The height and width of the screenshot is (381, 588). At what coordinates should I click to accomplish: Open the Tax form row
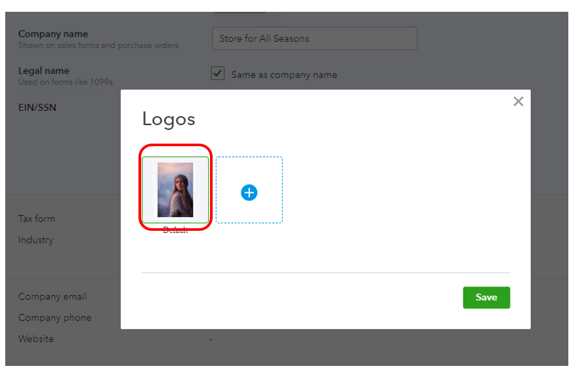[x=37, y=218]
